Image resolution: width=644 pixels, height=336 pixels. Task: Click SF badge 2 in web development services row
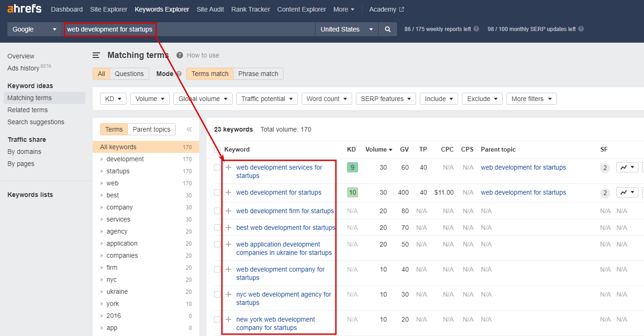tap(605, 168)
